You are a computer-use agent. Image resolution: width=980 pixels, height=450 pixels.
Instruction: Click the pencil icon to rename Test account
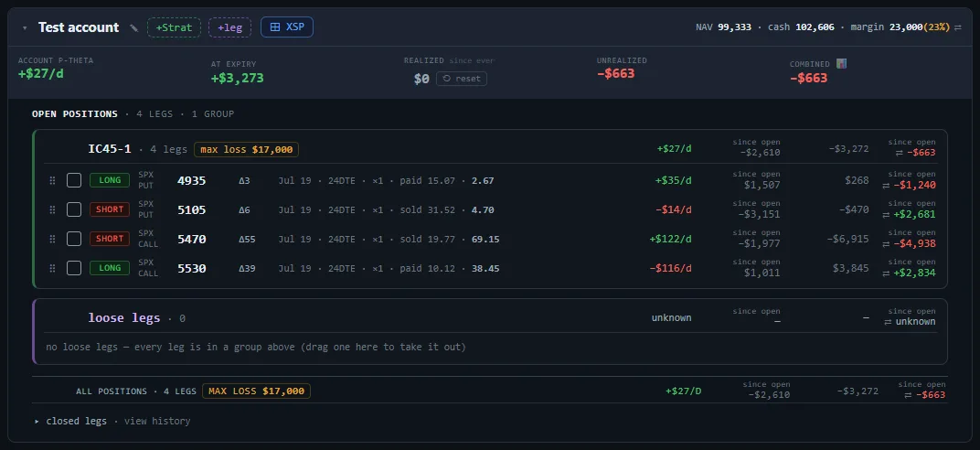coord(133,27)
